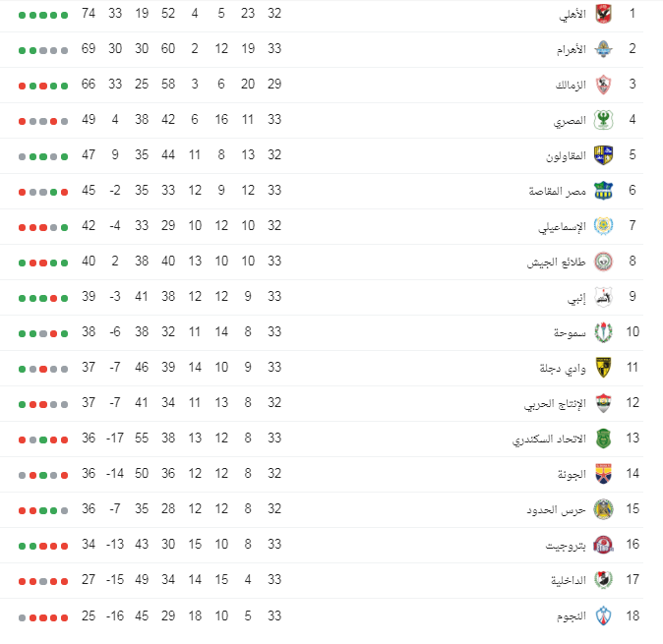Click El Gouna (الجونة) team crest
Screen dimensions: 663x644
coord(603,474)
